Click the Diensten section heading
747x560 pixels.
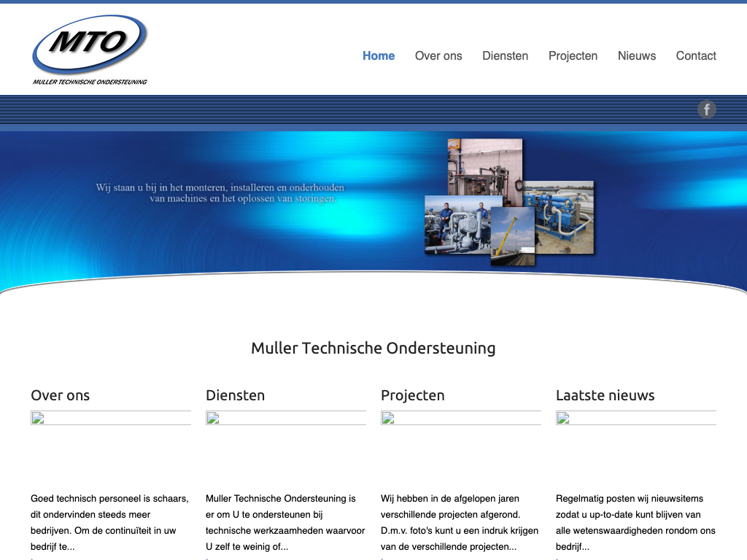click(235, 395)
